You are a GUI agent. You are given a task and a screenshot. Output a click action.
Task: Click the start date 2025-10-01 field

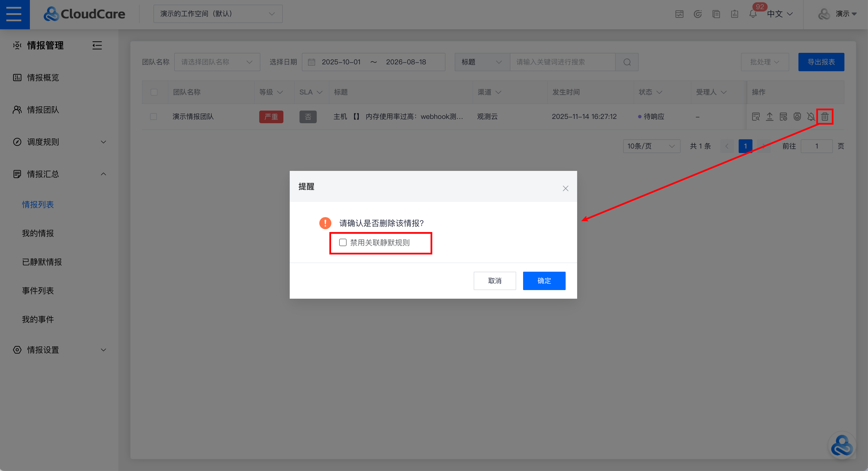tap(341, 62)
